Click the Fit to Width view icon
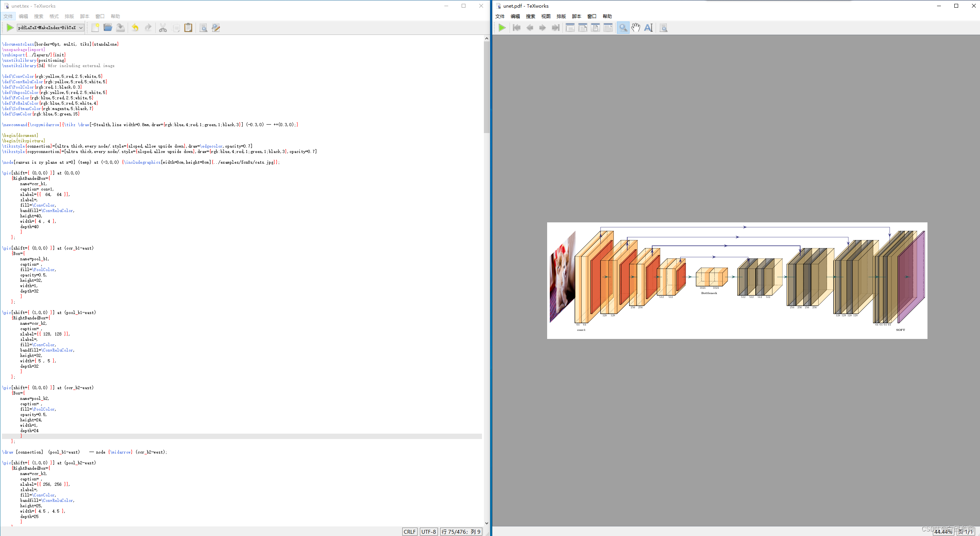980x536 pixels. [x=583, y=28]
